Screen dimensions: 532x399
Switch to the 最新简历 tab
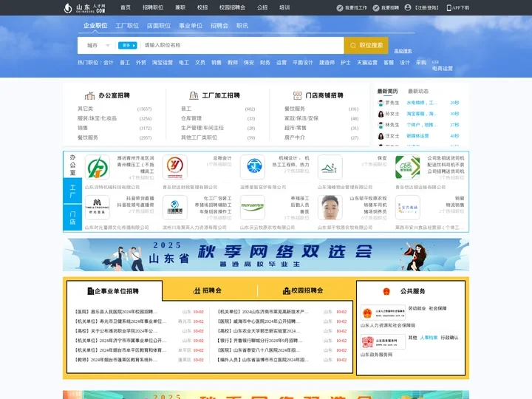click(387, 92)
